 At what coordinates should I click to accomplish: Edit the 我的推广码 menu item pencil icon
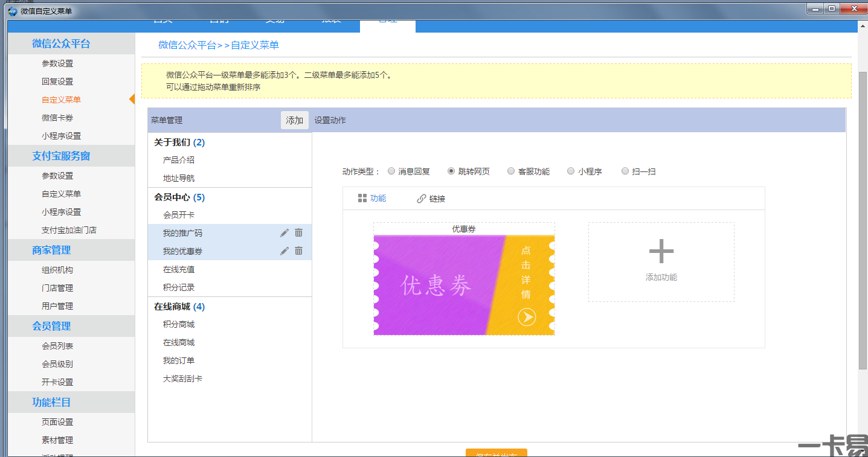[x=285, y=233]
